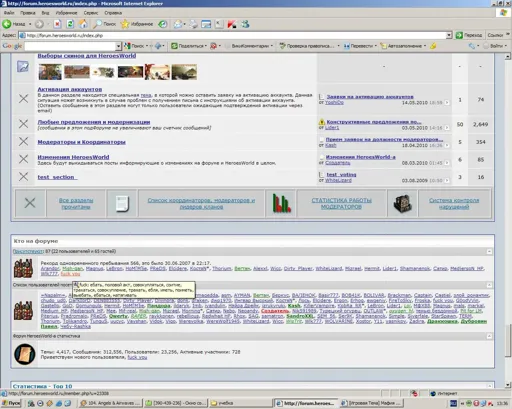
Task: Refresh the page with the green arrows icon
Action: (70, 24)
